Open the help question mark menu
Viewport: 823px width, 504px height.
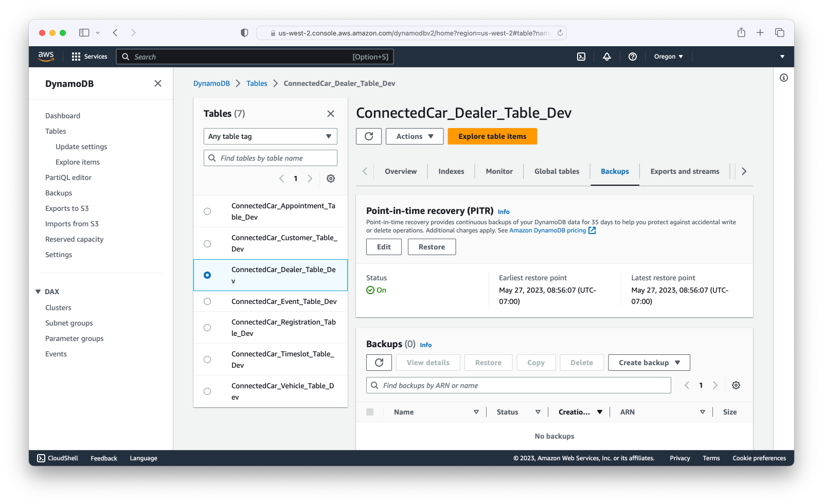633,57
